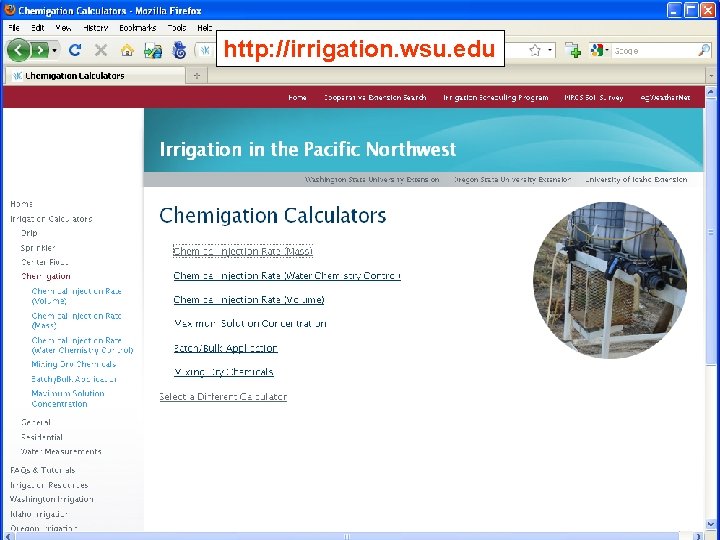This screenshot has height=540, width=720.
Task: Open Chemical Injection Rate (Volume) main link
Action: click(x=249, y=300)
